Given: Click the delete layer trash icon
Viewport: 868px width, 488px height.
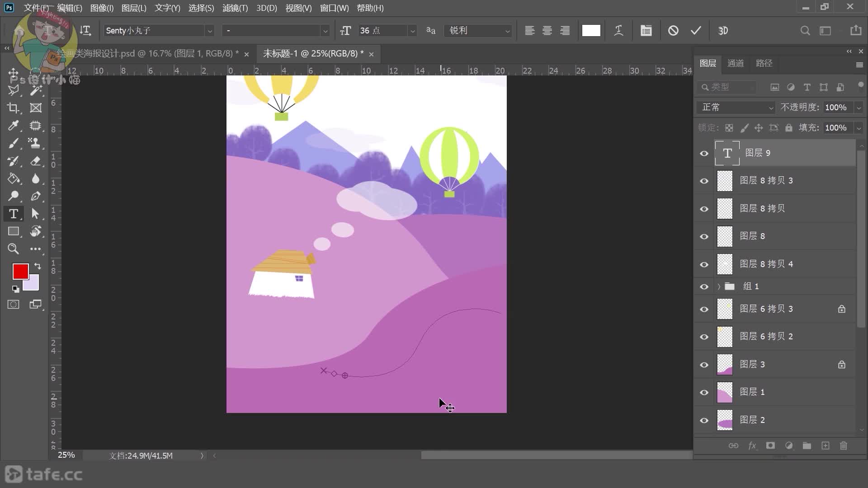Looking at the screenshot, I should [x=844, y=446].
